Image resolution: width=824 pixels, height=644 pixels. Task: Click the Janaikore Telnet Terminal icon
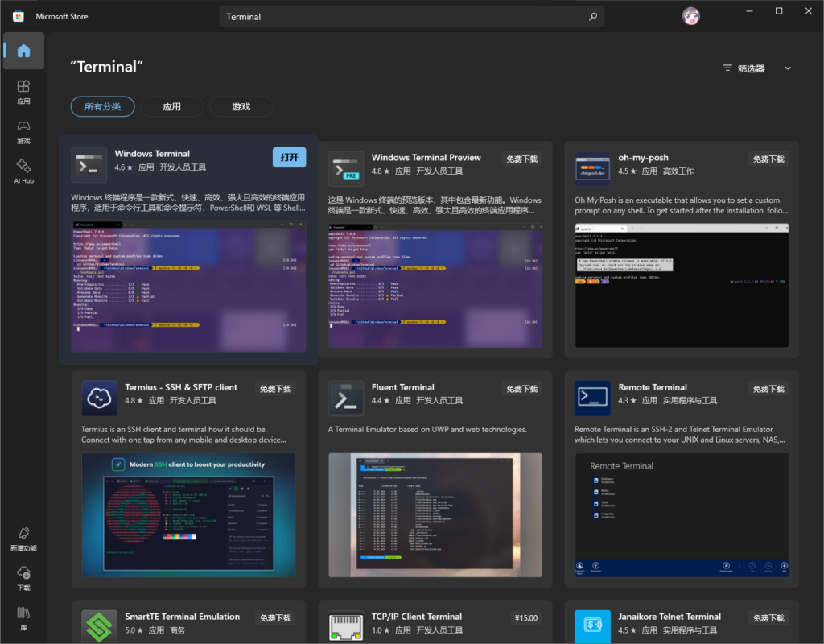click(x=593, y=626)
